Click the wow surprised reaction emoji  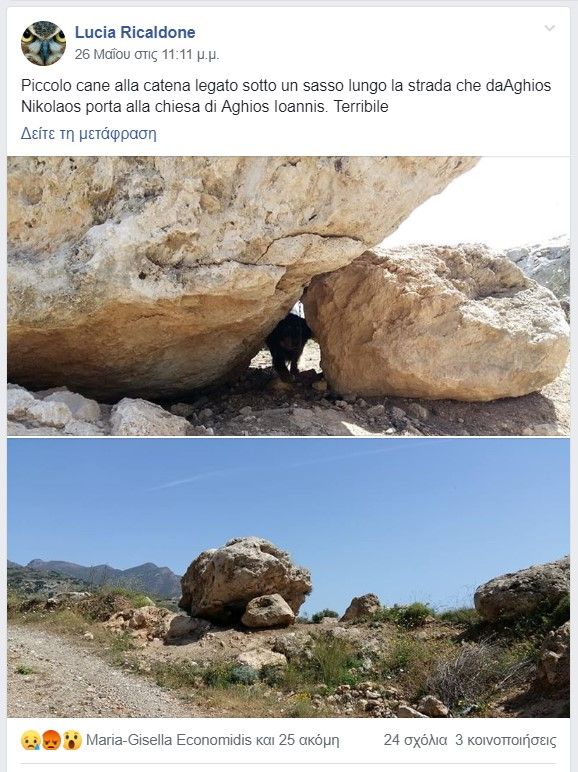coord(72,740)
